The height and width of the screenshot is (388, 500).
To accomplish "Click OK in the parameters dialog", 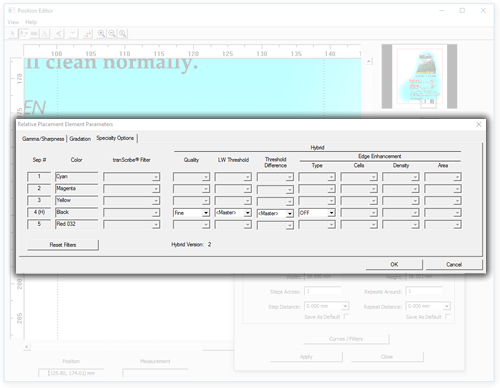I will [394, 264].
